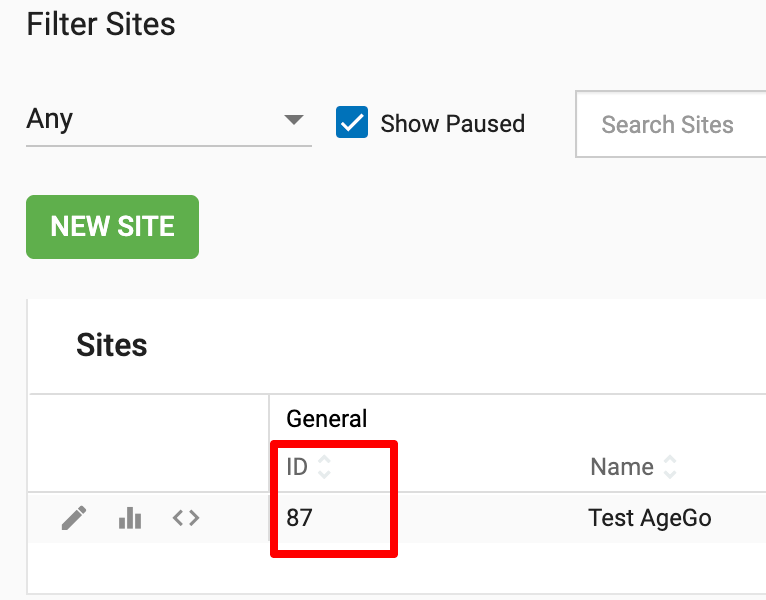Image resolution: width=766 pixels, height=600 pixels.
Task: Click the pencil edit icon for Test AgeGo
Action: (74, 518)
